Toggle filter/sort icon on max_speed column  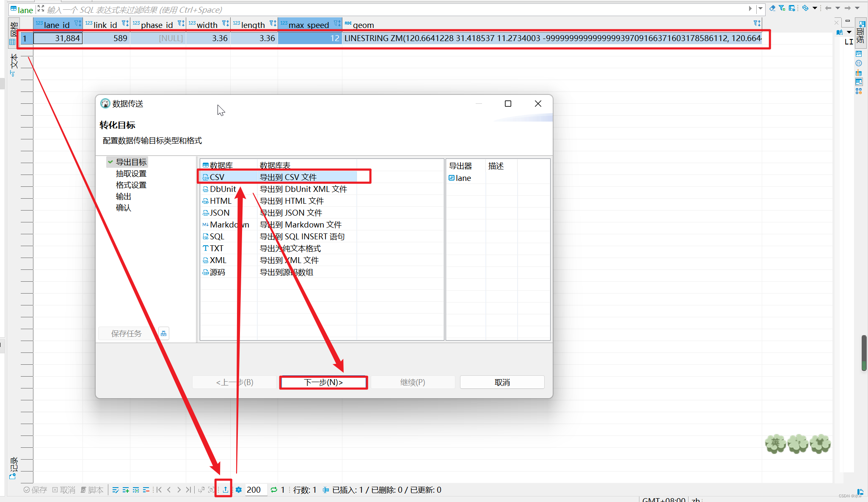click(336, 24)
